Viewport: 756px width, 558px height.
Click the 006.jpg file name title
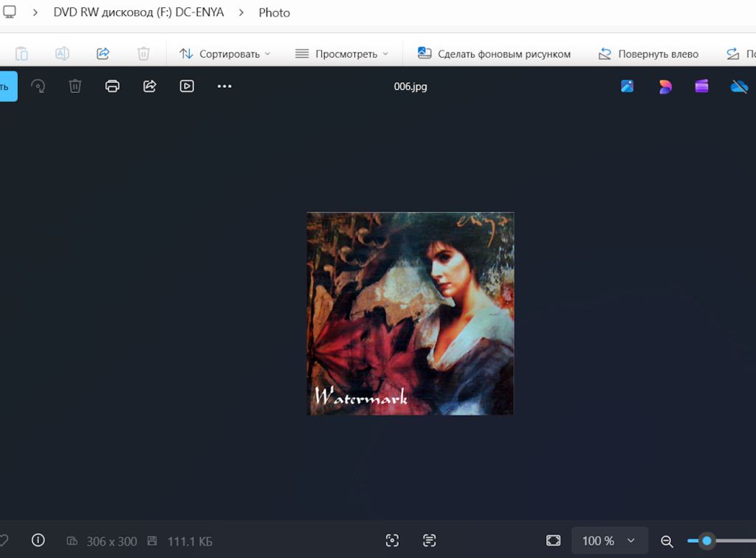pyautogui.click(x=410, y=87)
